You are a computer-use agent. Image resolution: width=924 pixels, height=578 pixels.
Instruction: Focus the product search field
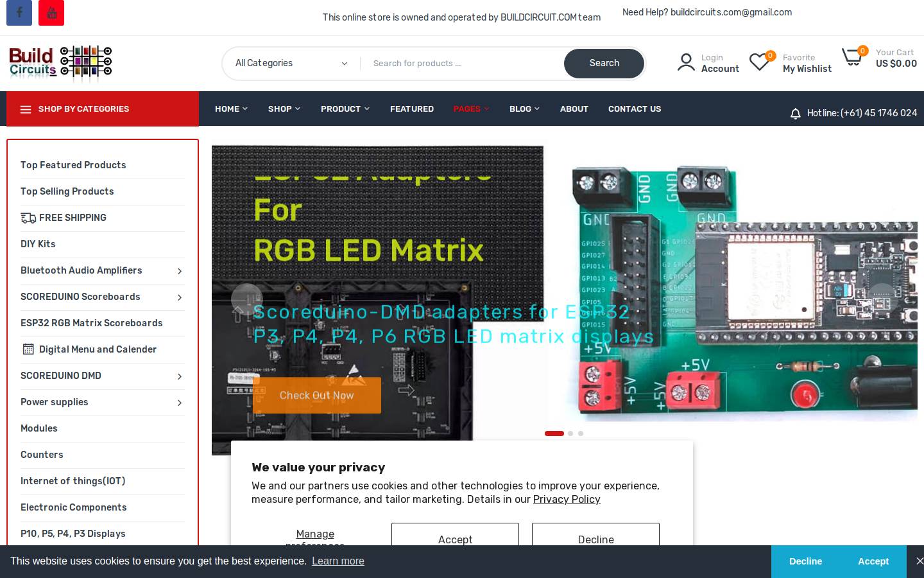coord(462,63)
